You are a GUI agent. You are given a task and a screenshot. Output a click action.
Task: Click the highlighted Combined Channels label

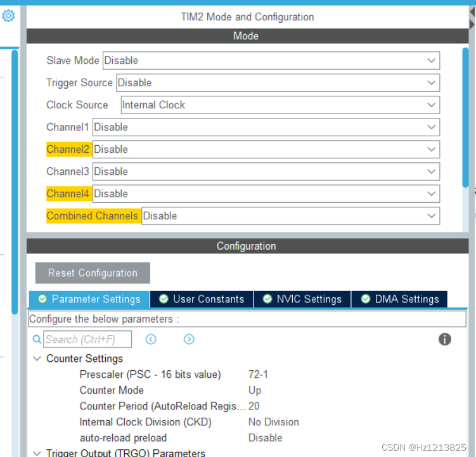94,216
